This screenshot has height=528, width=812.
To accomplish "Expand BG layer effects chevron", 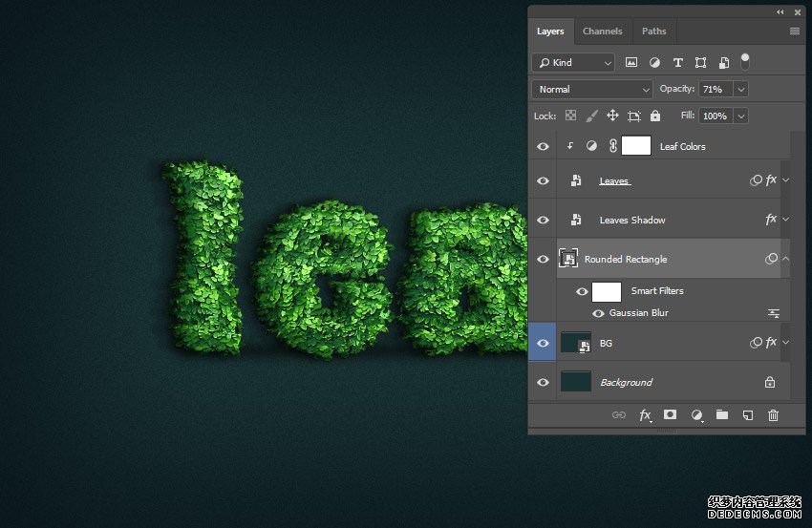I will [785, 342].
